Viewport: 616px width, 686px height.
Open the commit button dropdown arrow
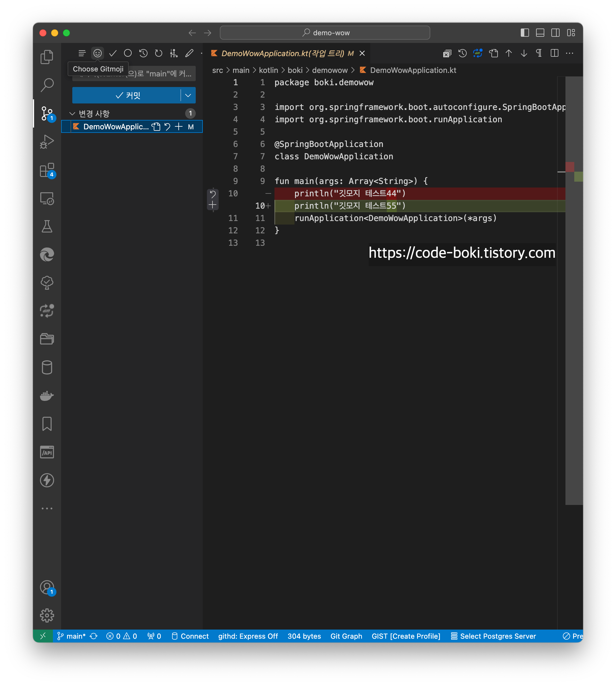pos(188,96)
